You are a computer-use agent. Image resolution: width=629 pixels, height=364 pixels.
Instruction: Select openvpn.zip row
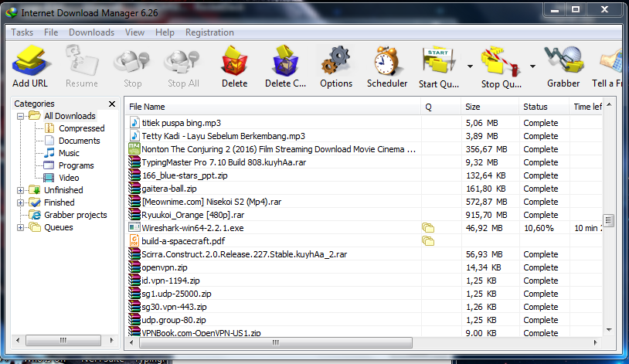point(363,267)
